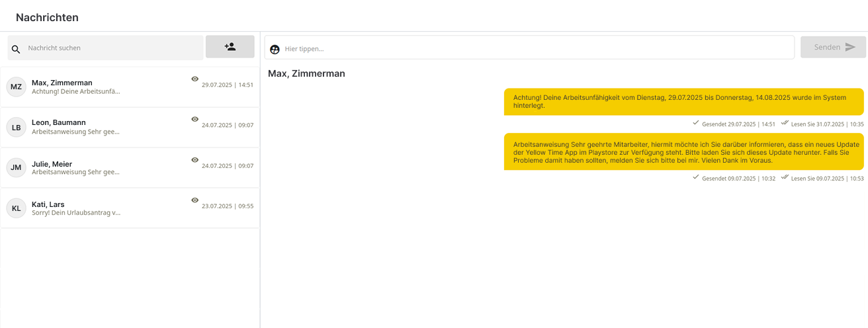Click the Arbeitsanweisung yellow message bubble
Viewport: 868px width, 328px height.
(683, 151)
